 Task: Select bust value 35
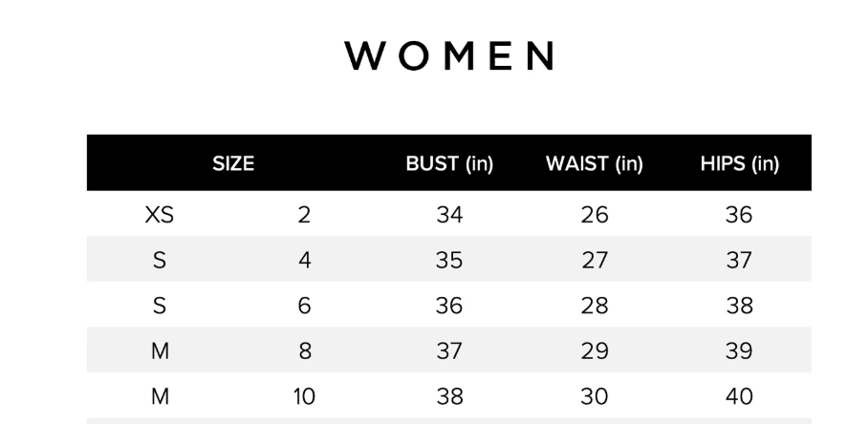(449, 260)
